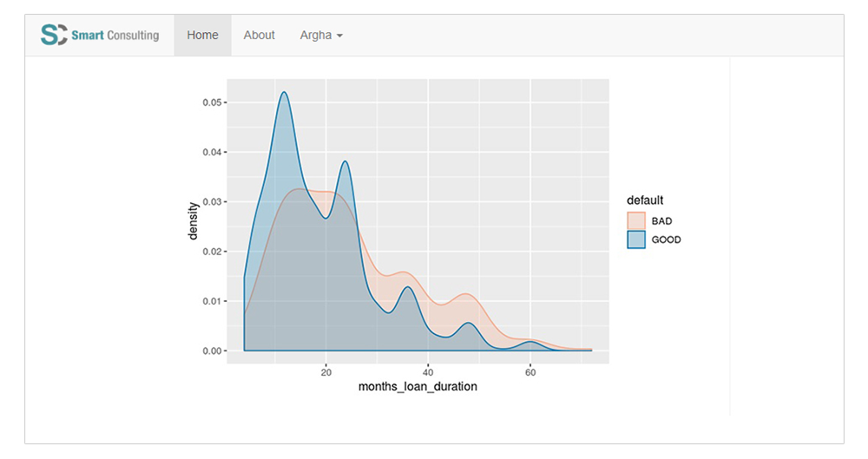Expand the Argha dropdown menu
This screenshot has height=459, width=868.
[x=321, y=35]
